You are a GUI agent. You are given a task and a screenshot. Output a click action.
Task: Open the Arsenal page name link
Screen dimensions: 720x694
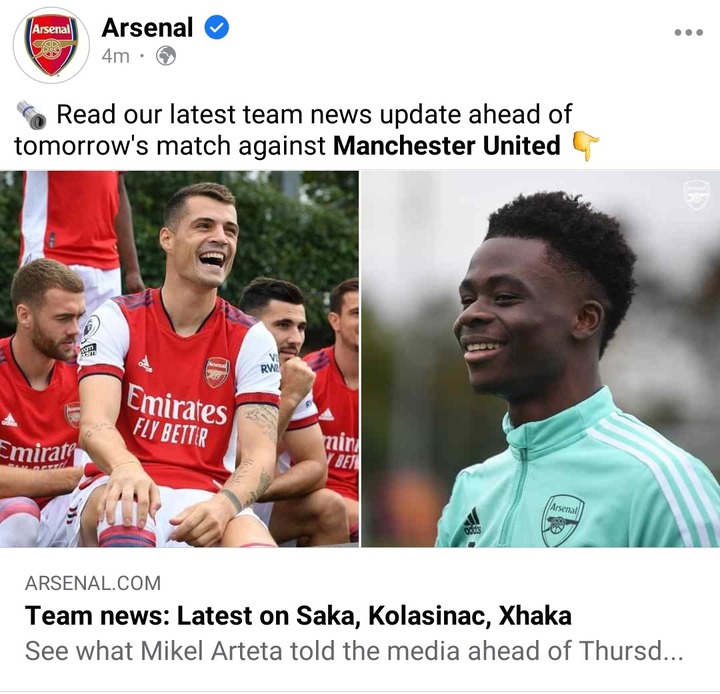[x=147, y=28]
